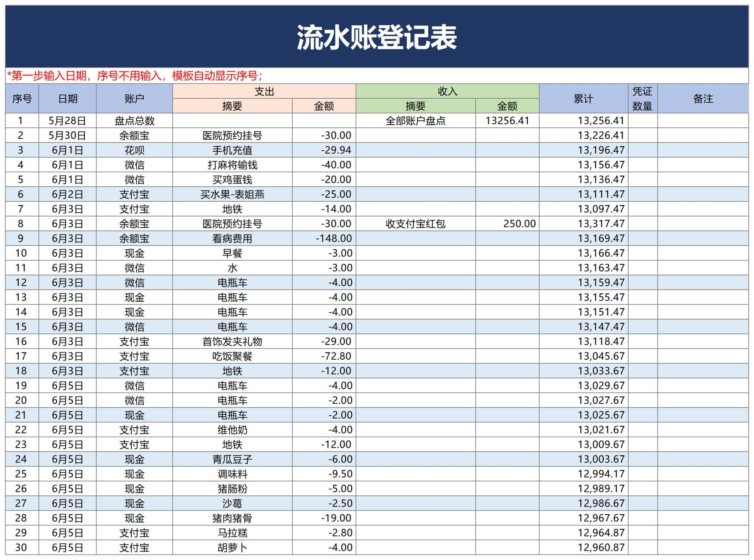Select the 全部账户盘点 income summary cell
Screen dimensions: 754x560
416,120
